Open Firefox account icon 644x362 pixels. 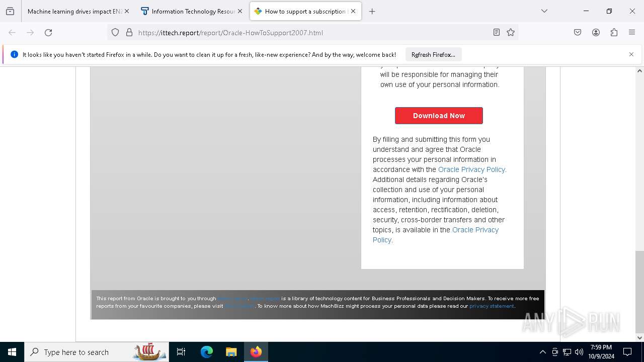tap(596, 33)
